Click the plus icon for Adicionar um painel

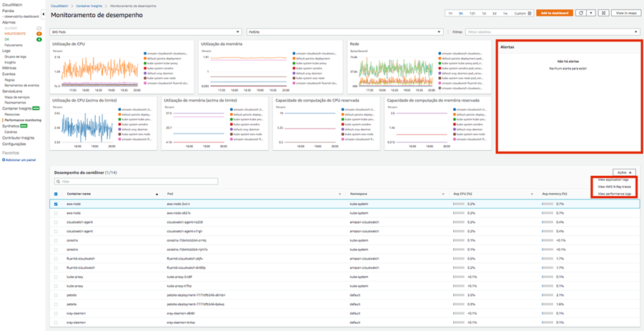4,159
